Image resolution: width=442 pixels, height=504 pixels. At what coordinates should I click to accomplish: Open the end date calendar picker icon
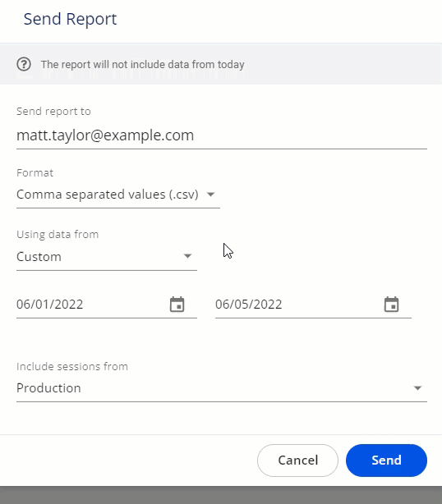point(392,305)
